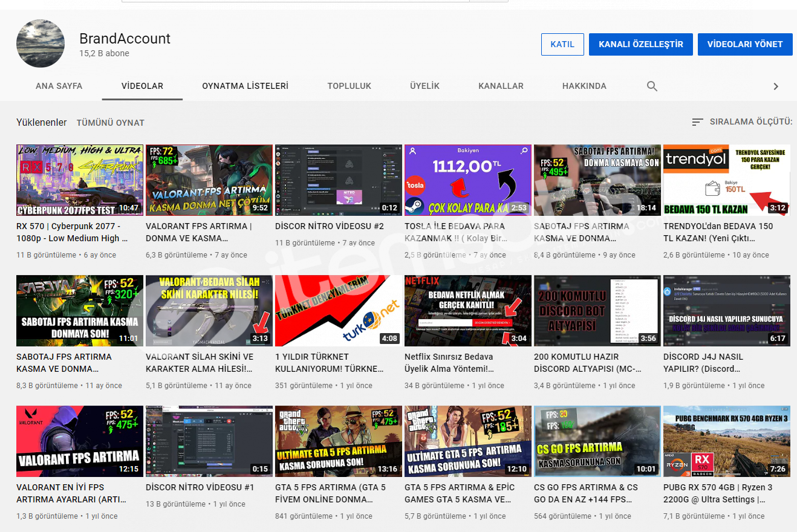
Task: Go to the ÜYELİK tab
Action: coord(425,86)
